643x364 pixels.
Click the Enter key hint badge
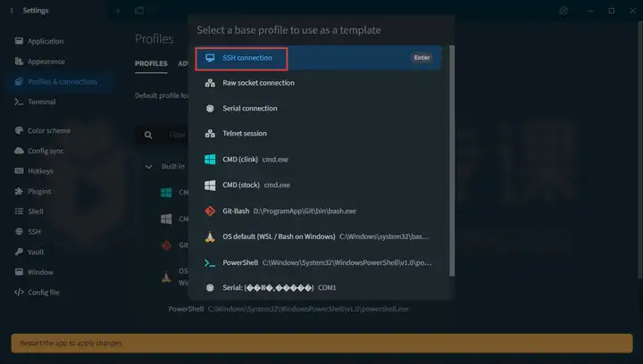coord(422,58)
